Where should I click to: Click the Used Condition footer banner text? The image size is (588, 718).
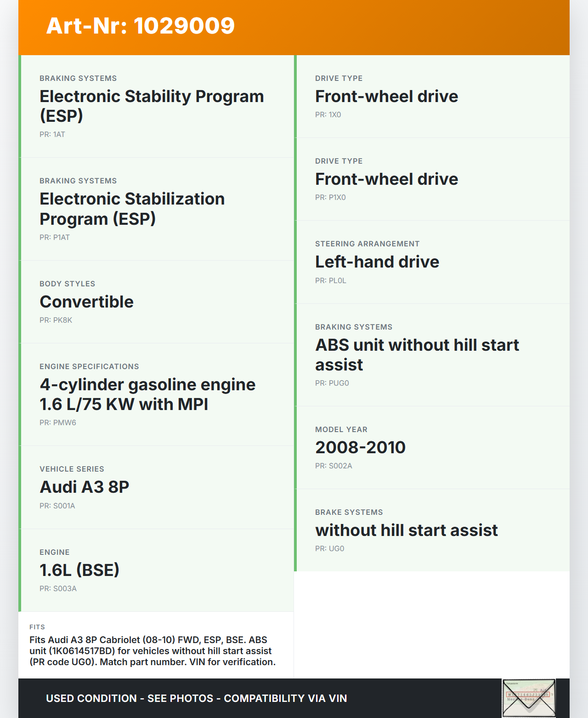(197, 698)
